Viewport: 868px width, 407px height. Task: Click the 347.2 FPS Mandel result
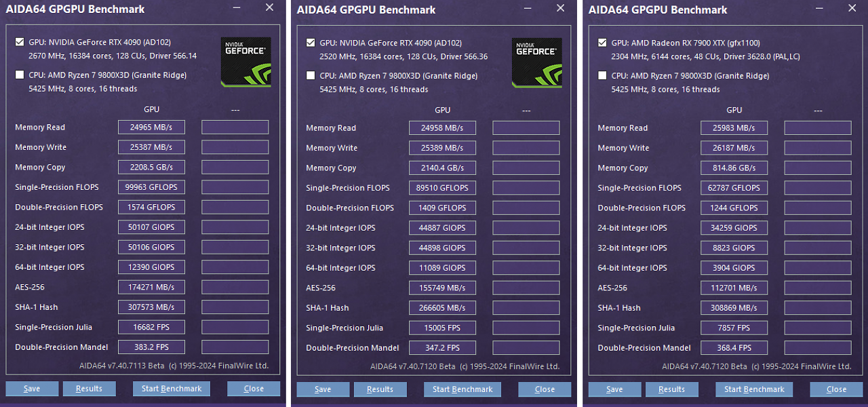pyautogui.click(x=442, y=347)
